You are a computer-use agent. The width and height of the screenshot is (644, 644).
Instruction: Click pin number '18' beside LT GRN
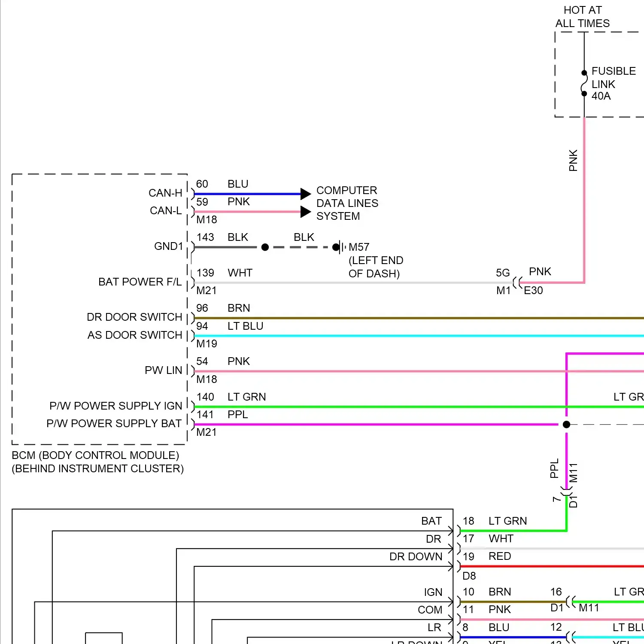click(x=468, y=521)
